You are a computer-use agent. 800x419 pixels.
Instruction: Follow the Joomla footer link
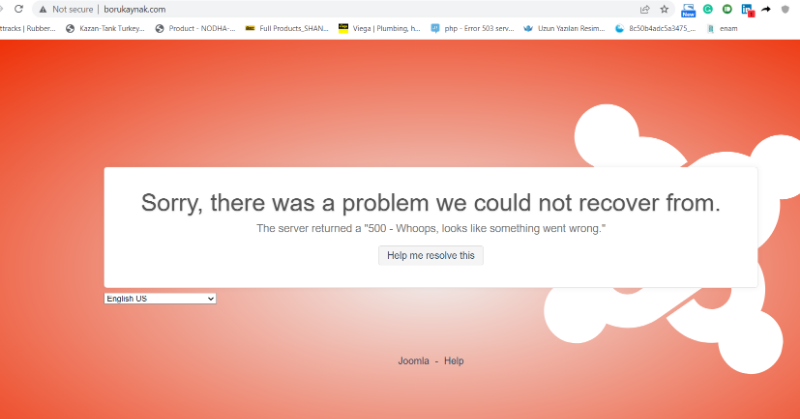click(x=413, y=361)
